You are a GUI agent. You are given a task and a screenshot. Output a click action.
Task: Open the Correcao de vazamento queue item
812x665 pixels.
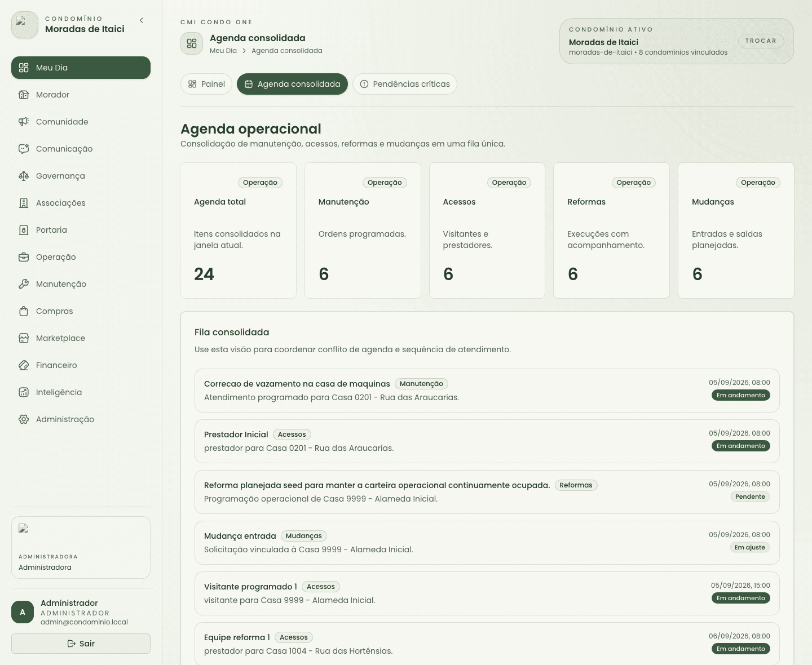pos(487,391)
